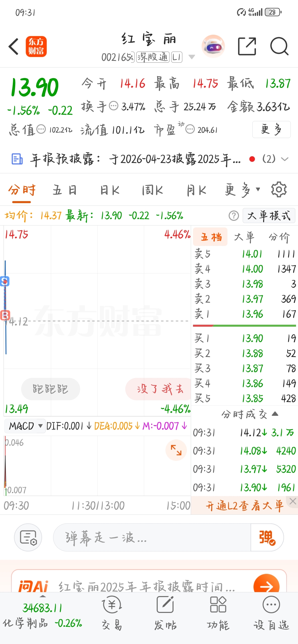Tap the S sell marker on chart
The image size is (298, 644).
pos(5,281)
